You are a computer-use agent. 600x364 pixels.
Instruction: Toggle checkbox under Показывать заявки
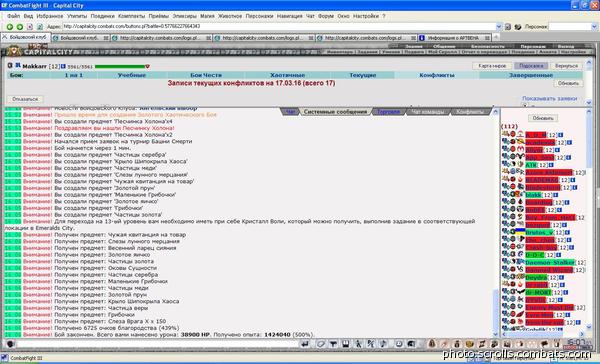pyautogui.click(x=525, y=105)
